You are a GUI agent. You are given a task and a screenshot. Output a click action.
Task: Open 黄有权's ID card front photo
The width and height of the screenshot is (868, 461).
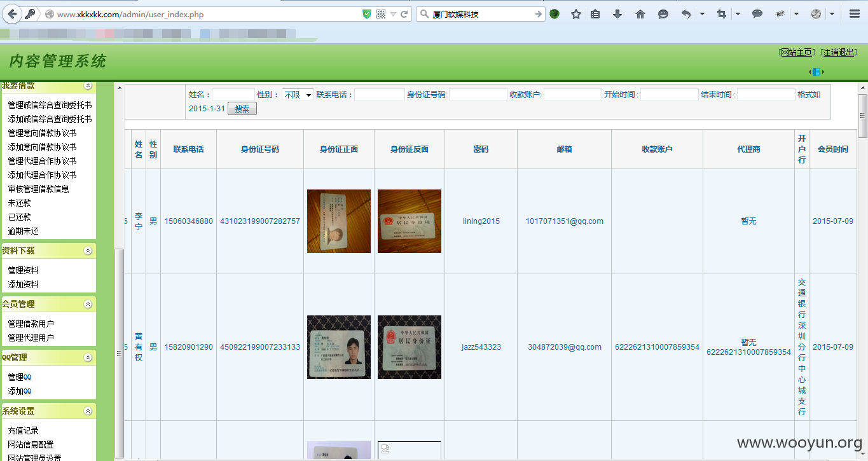339,347
